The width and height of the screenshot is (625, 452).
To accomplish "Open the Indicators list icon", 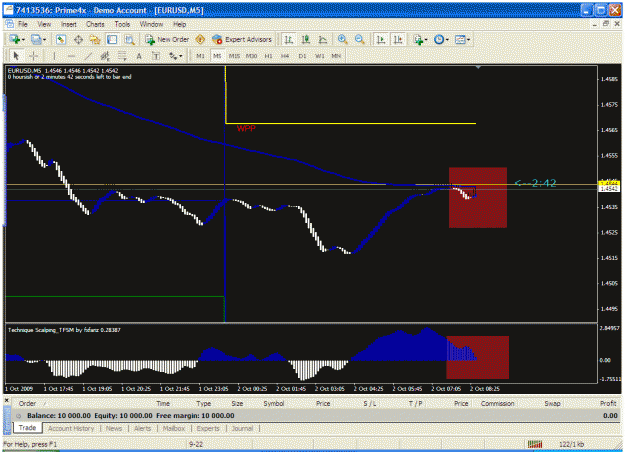I will (418, 39).
